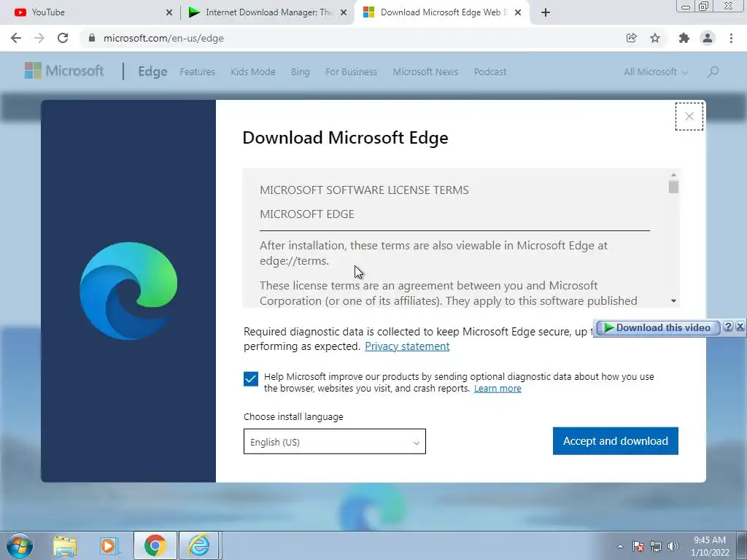Click the Microsoft logo
Screen dimensions: 747x560
coord(64,71)
